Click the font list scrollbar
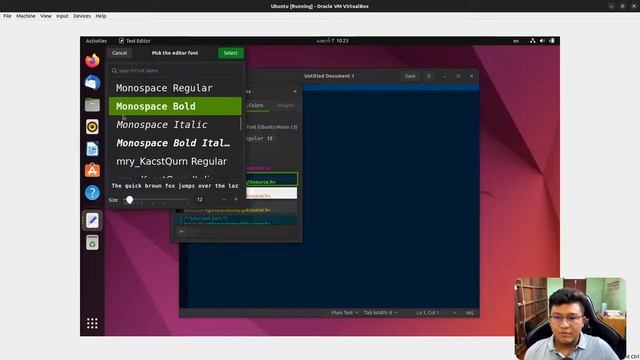The width and height of the screenshot is (640, 360). pyautogui.click(x=240, y=124)
